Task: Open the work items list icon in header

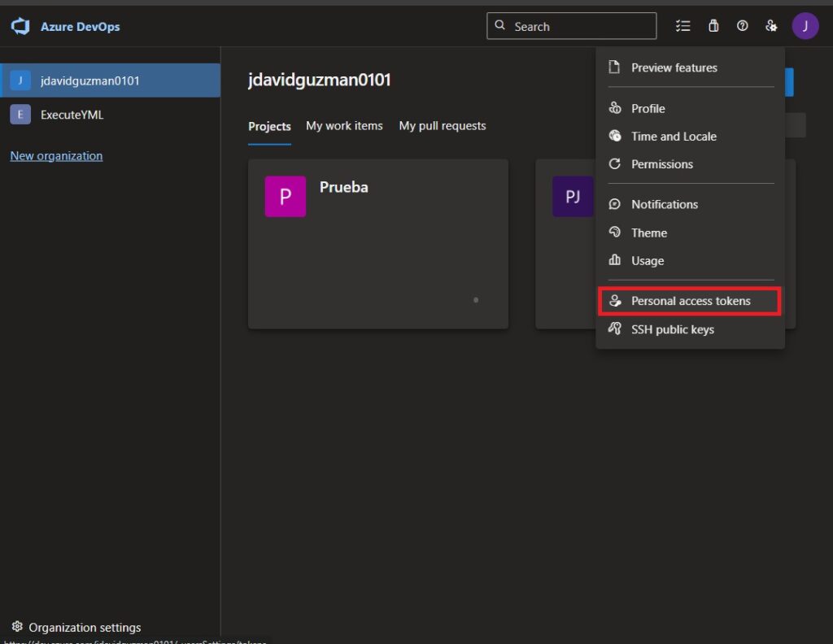Action: click(x=683, y=26)
